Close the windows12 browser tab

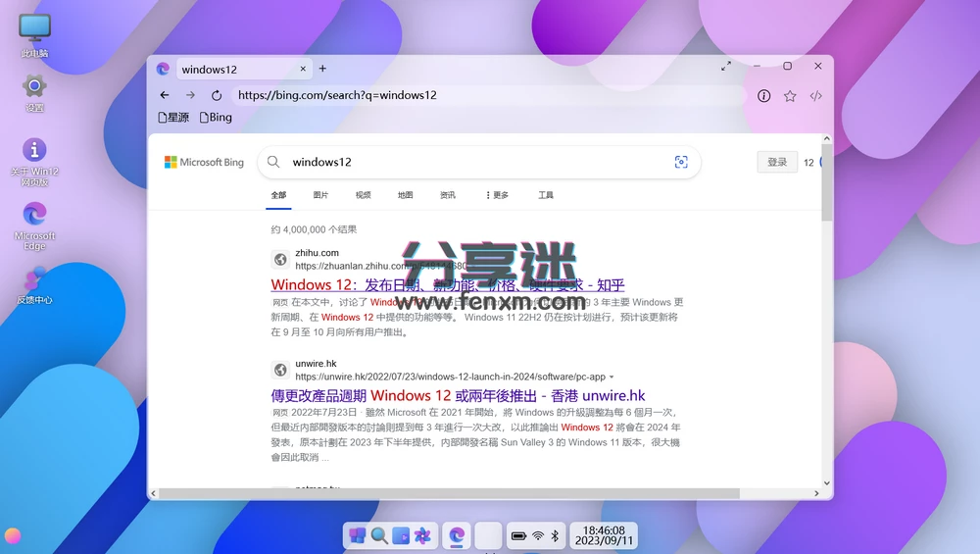(303, 69)
